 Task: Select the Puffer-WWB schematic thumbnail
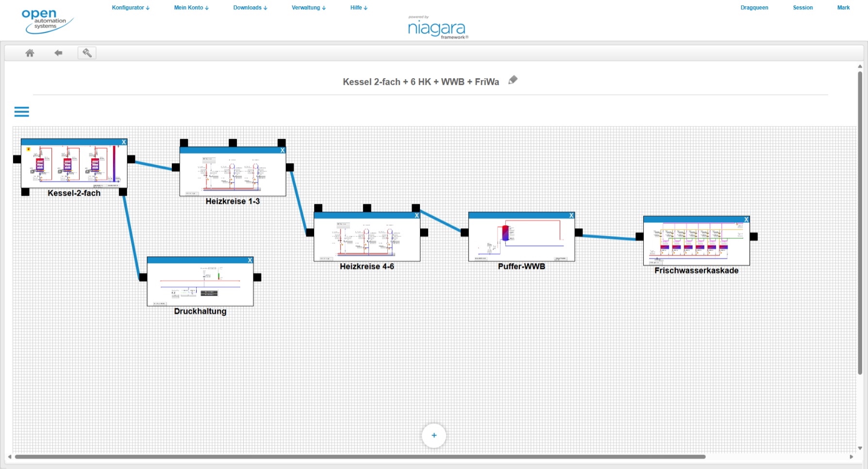(x=521, y=240)
